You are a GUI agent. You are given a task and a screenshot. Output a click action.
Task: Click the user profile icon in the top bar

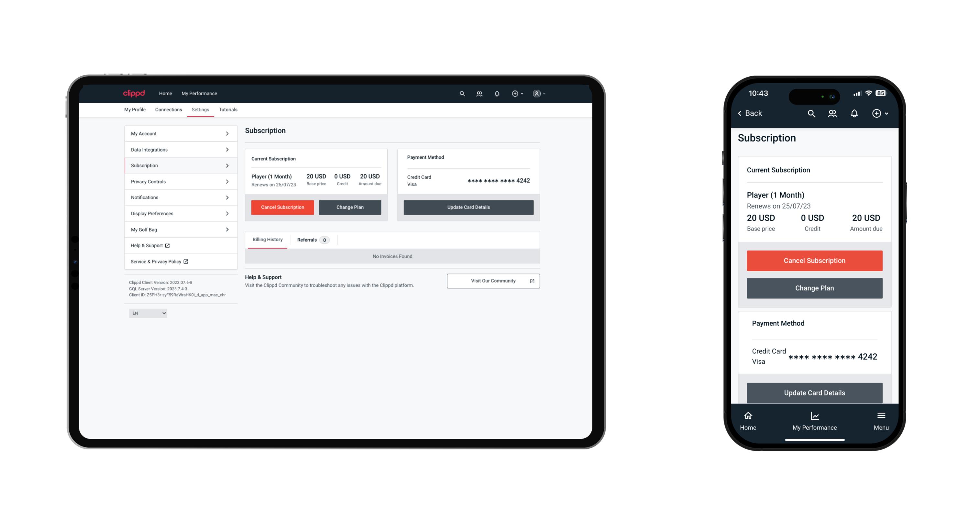(x=535, y=93)
